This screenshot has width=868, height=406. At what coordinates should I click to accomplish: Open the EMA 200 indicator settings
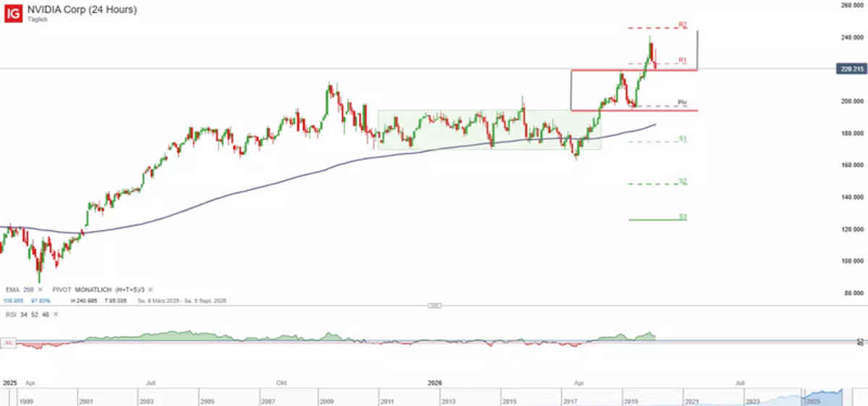(x=20, y=289)
